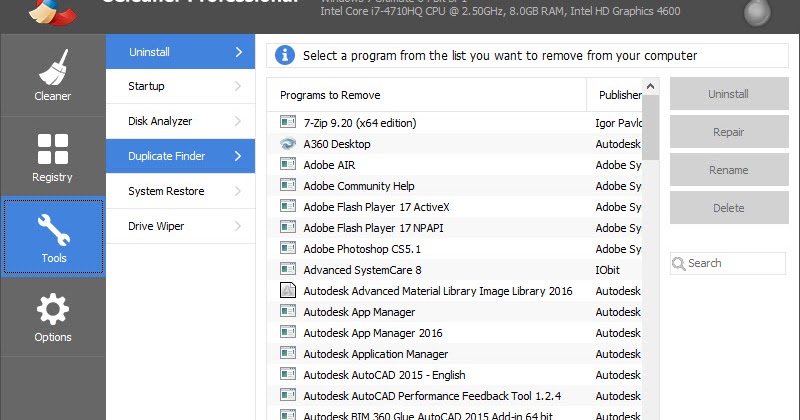Click the Autodesk App Manager 2016 icon
The width and height of the screenshot is (800, 420).
288,332
